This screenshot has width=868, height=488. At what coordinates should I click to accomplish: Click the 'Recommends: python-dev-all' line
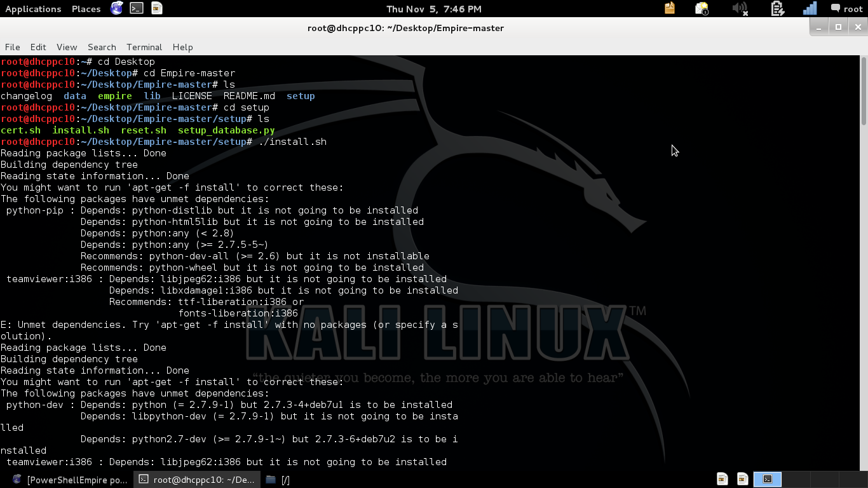[255, 256]
